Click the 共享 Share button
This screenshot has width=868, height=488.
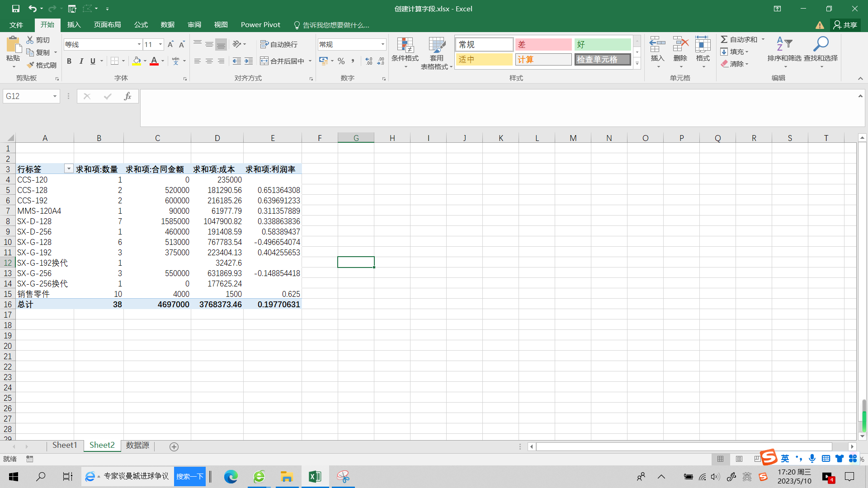point(845,25)
